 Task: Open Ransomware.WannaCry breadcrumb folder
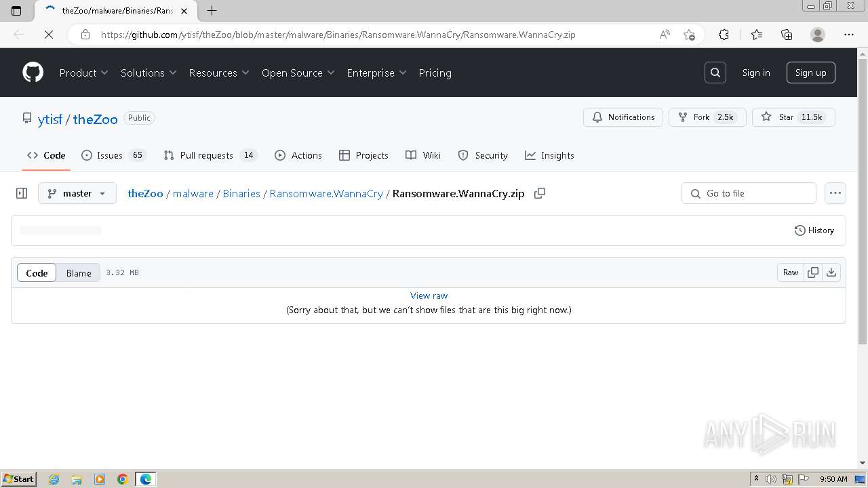pyautogui.click(x=326, y=193)
